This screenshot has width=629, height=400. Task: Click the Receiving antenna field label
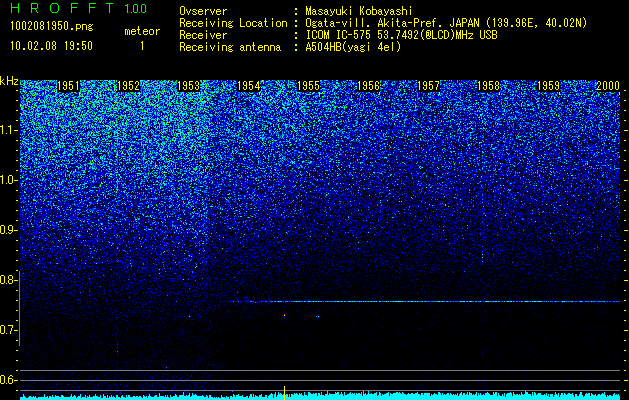click(x=230, y=47)
